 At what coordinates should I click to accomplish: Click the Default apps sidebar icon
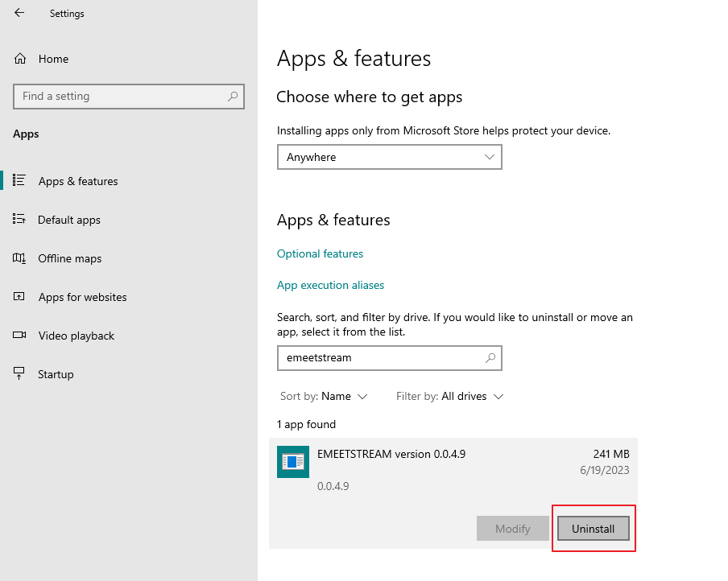tap(20, 220)
